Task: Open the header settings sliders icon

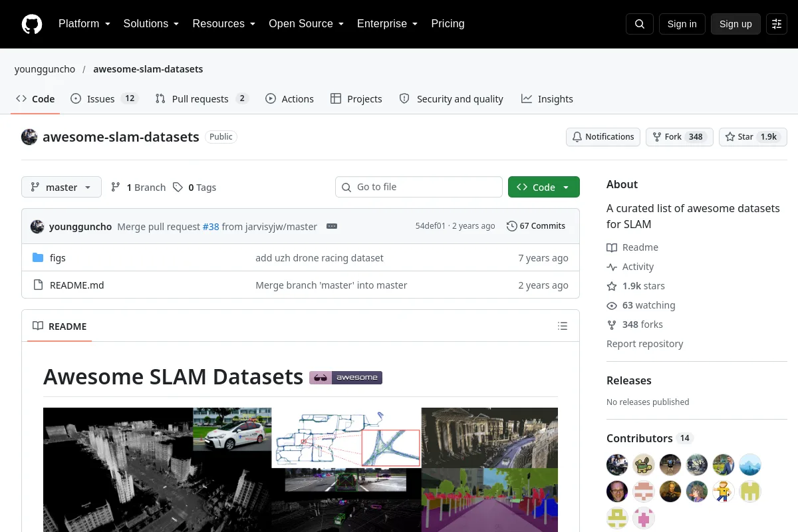Action: 777,24
